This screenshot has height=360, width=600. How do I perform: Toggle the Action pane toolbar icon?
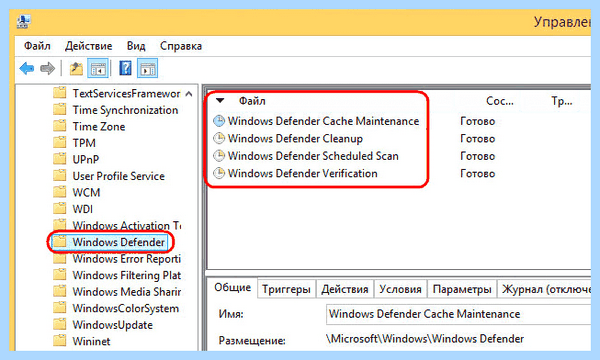click(148, 69)
